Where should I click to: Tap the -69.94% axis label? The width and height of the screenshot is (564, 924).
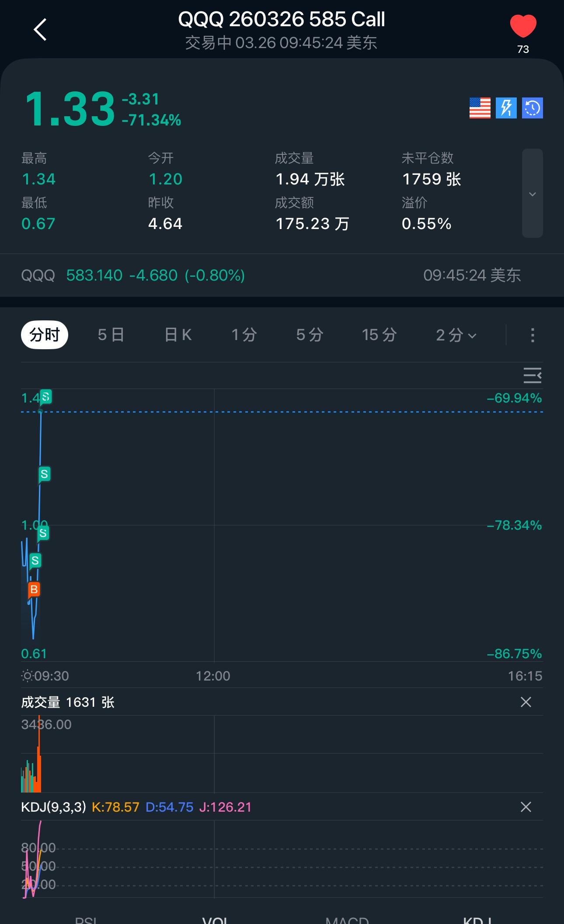515,398
